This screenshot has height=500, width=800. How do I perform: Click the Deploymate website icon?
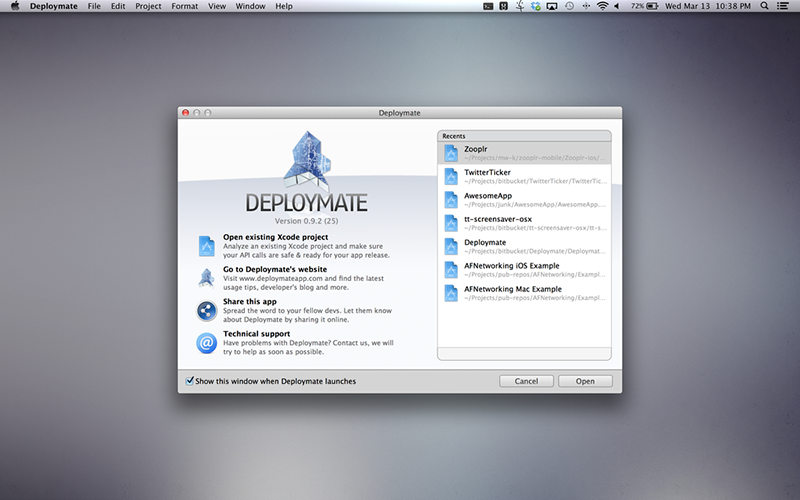point(206,278)
